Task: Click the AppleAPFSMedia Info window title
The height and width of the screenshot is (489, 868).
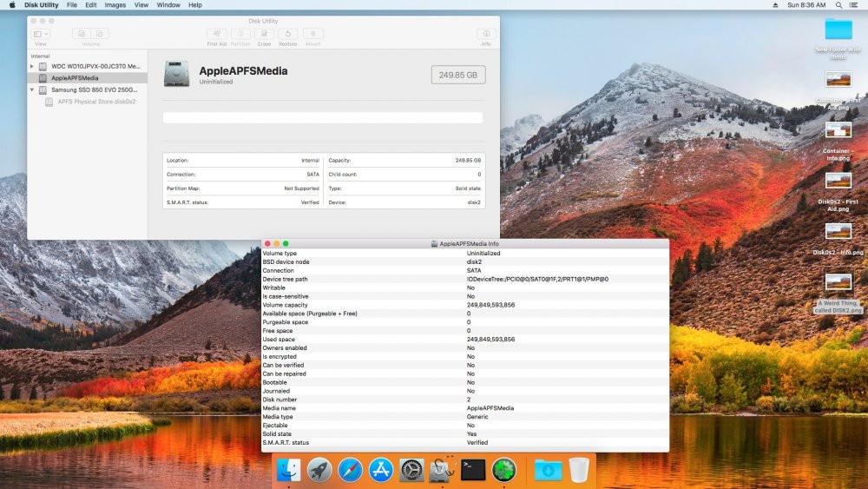Action: [469, 244]
